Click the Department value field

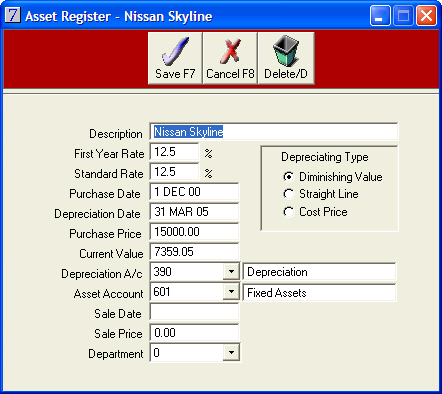click(187, 353)
